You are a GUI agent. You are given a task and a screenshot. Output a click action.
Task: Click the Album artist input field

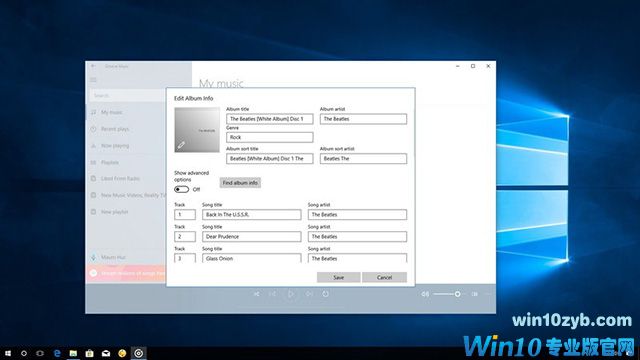pyautogui.click(x=363, y=119)
